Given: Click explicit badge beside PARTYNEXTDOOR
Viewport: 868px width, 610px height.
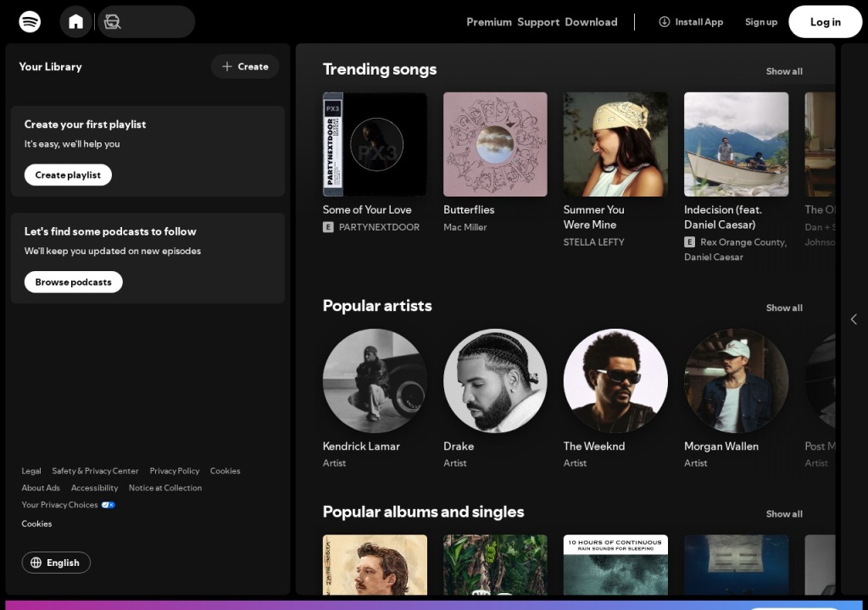Looking at the screenshot, I should pyautogui.click(x=328, y=227).
